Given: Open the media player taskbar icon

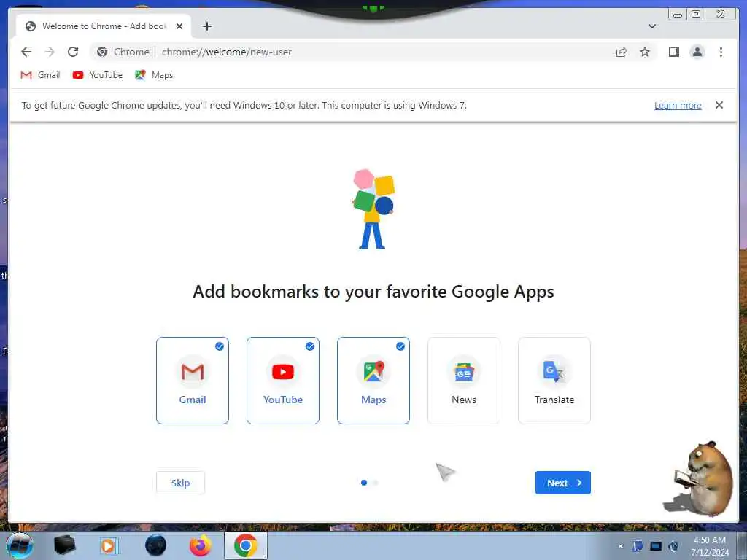Looking at the screenshot, I should [109, 545].
